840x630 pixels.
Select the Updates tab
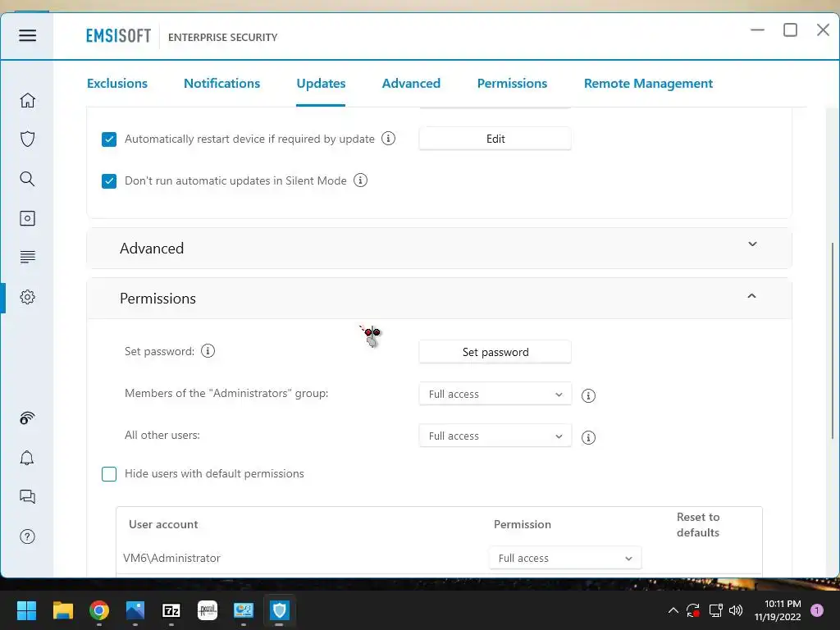pos(321,84)
